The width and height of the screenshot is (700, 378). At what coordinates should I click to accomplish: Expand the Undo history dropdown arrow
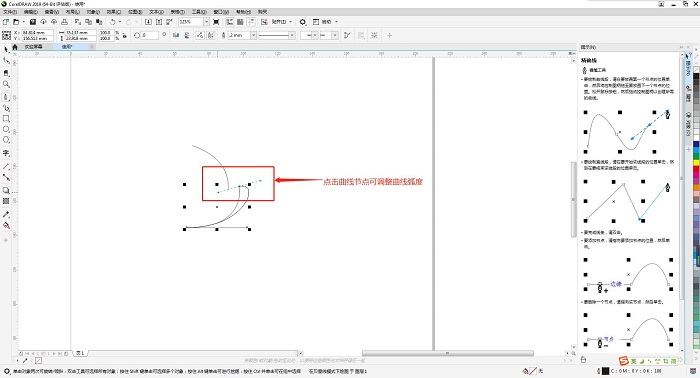click(120, 22)
